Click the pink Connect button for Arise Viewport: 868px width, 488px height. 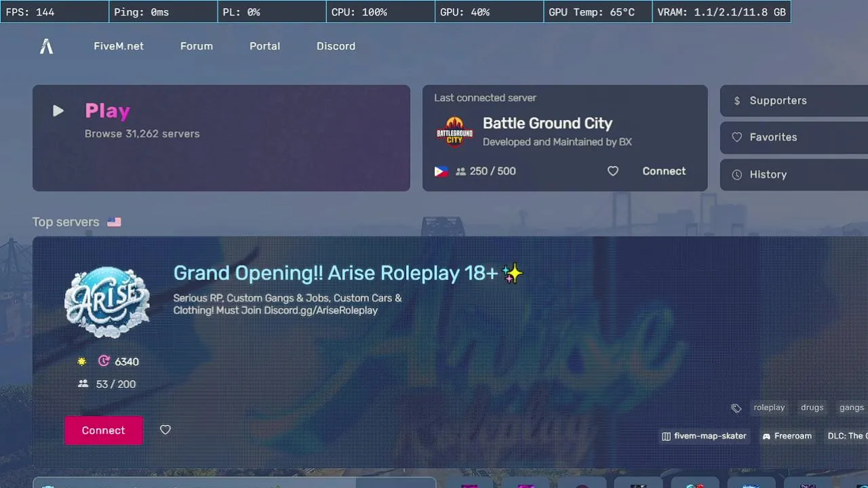[x=104, y=430]
